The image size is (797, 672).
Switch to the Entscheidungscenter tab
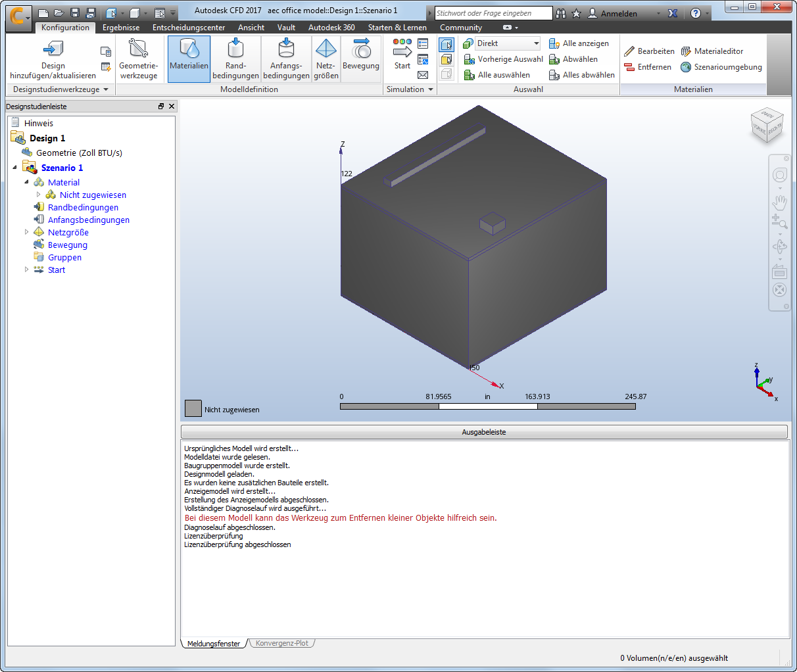(x=189, y=28)
